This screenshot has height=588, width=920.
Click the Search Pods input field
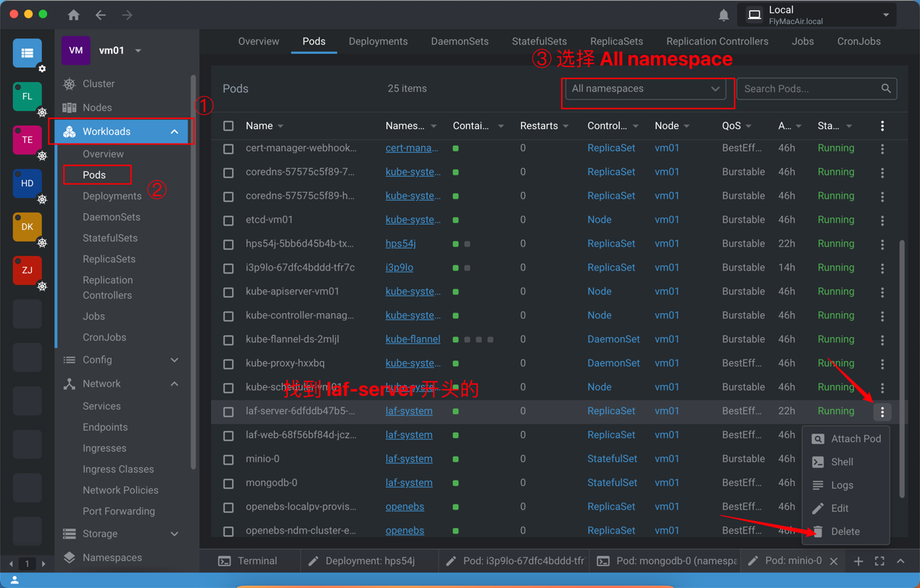[x=808, y=89]
